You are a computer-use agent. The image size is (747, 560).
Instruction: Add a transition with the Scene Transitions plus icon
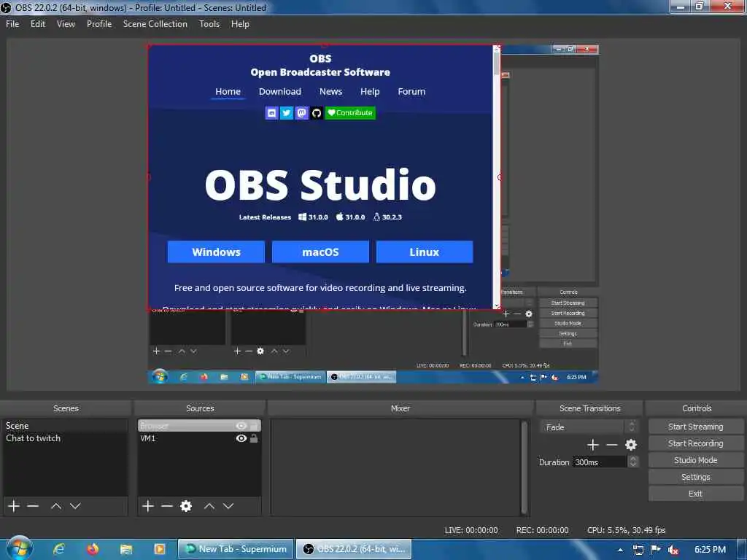point(592,445)
